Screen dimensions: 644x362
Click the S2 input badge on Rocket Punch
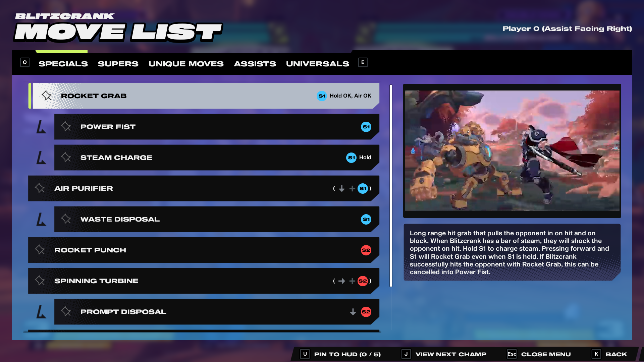coord(366,250)
